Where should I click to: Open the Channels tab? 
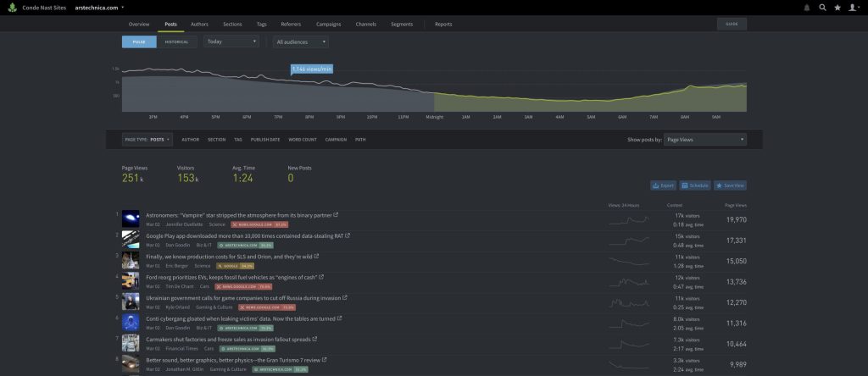366,25
